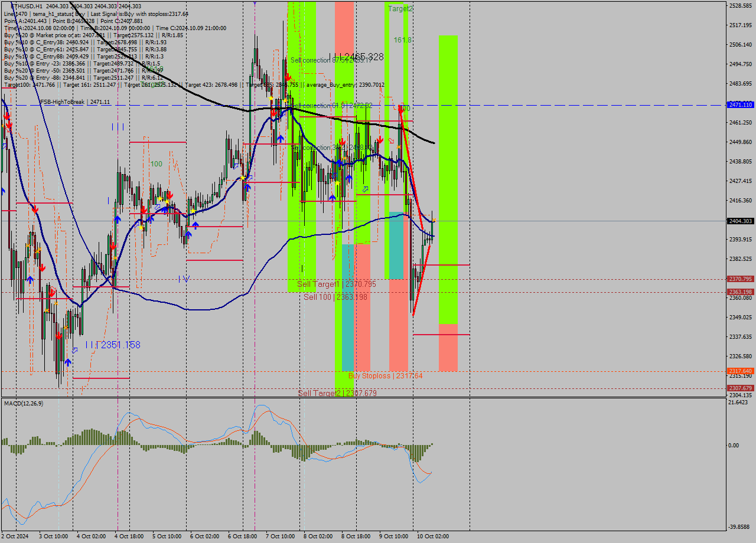Image resolution: width=756 pixels, height=543 pixels.
Task: Click the 'Target100: 2471.766' targets summary line
Action: (x=194, y=85)
